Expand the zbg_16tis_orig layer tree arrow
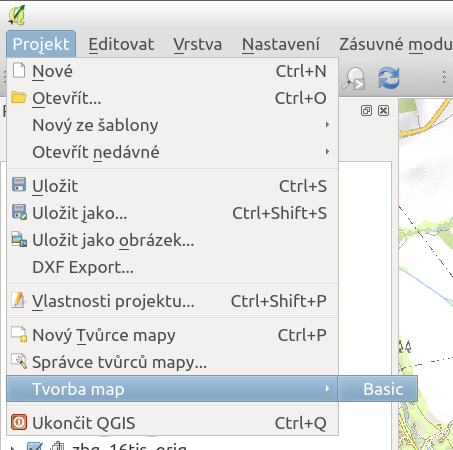The width and height of the screenshot is (453, 450). (x=13, y=447)
